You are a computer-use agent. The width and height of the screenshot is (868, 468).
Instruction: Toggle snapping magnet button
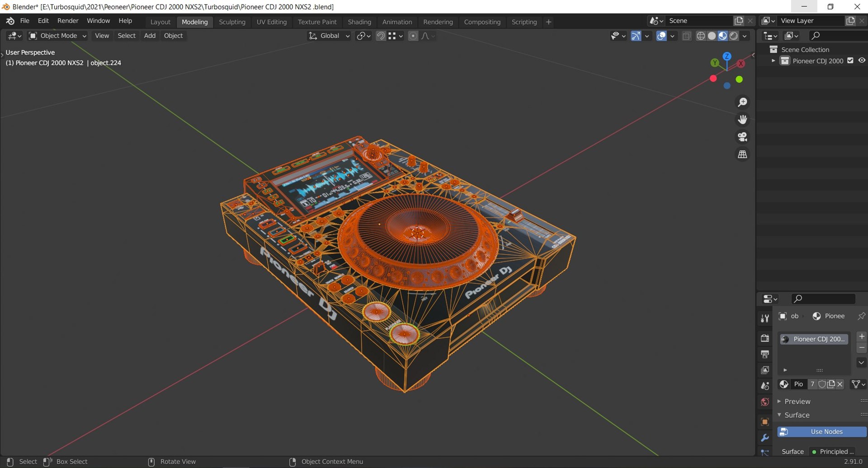381,36
